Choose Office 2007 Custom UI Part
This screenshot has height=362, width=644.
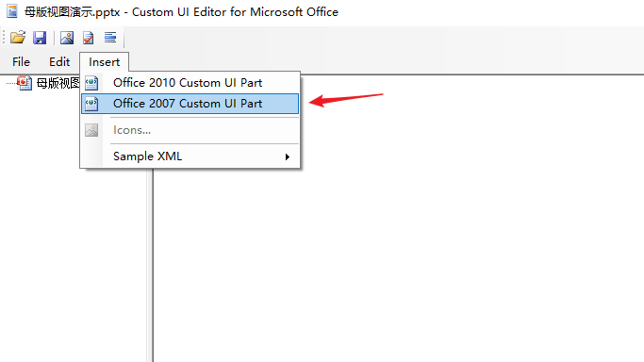point(190,104)
